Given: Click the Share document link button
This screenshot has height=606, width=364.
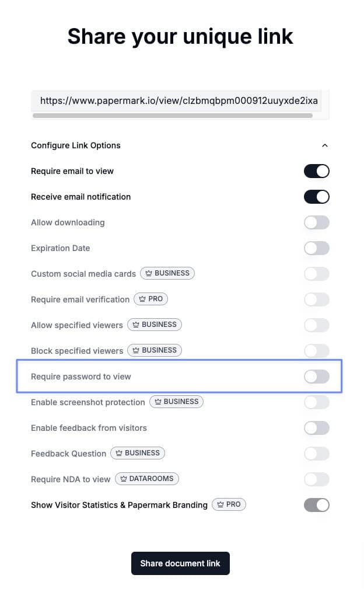Looking at the screenshot, I should (x=180, y=563).
